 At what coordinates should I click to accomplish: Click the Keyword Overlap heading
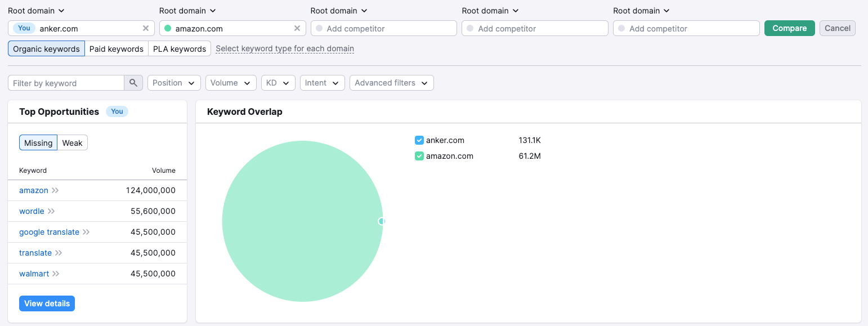245,111
